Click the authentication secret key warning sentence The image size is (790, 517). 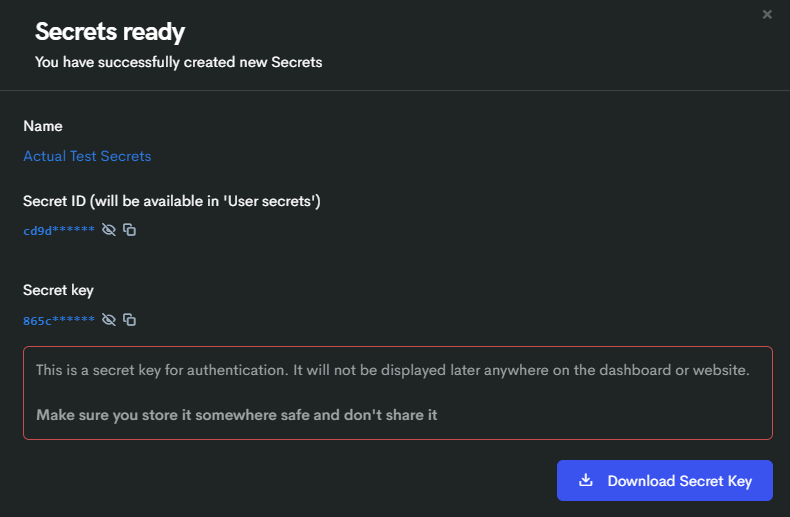click(x=392, y=370)
